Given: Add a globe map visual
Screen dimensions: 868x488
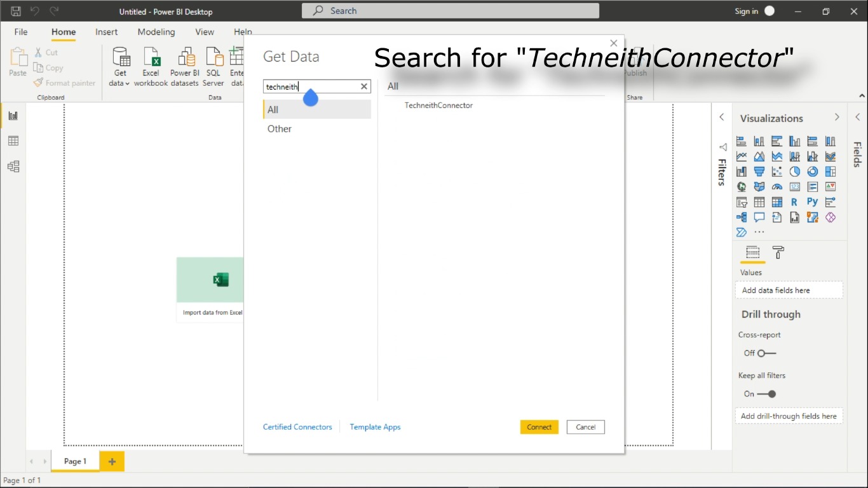Looking at the screenshot, I should tap(742, 187).
